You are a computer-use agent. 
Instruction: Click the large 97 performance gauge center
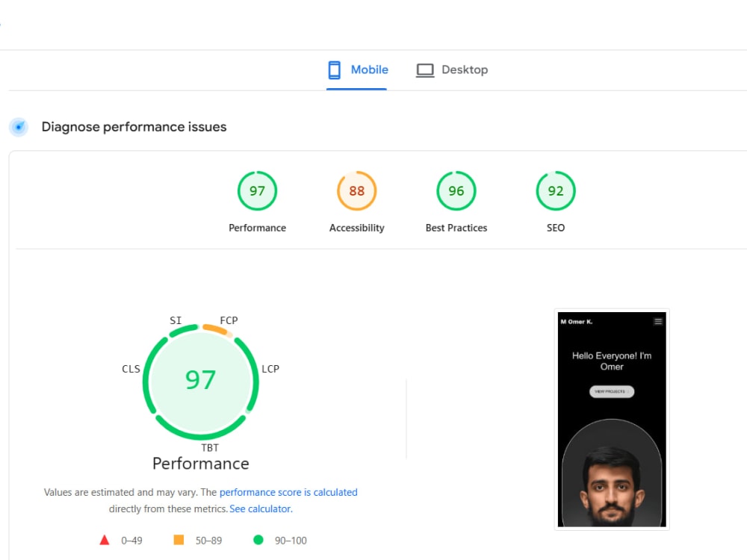pyautogui.click(x=200, y=381)
